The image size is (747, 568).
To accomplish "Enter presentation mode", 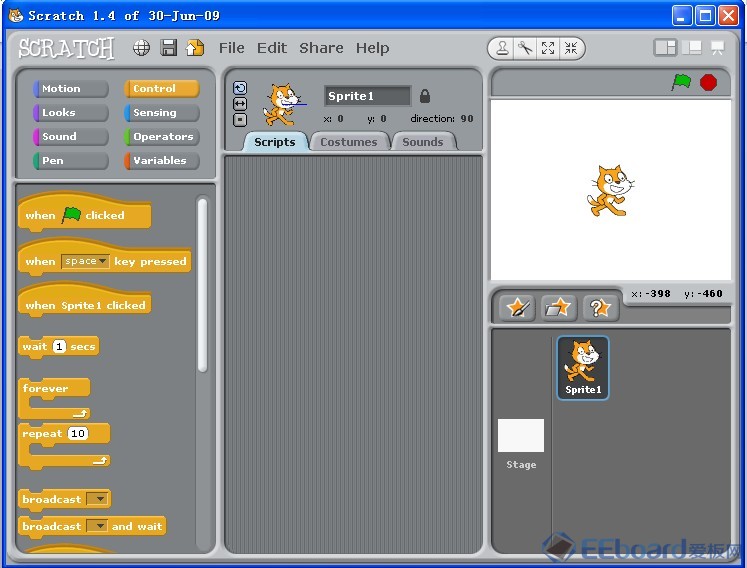I will (717, 48).
